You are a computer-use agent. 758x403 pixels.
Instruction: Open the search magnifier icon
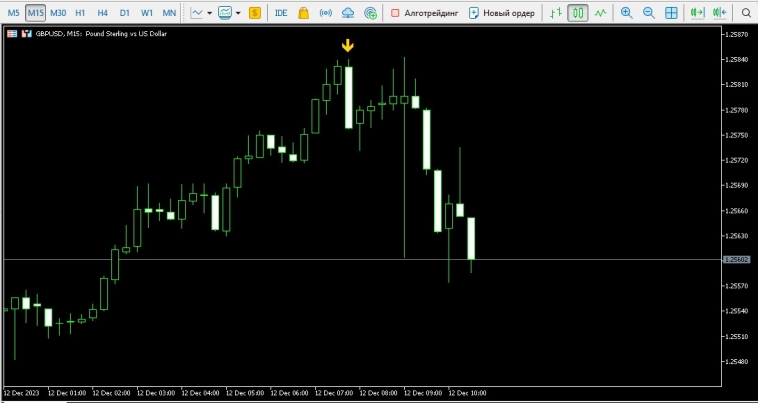746,13
